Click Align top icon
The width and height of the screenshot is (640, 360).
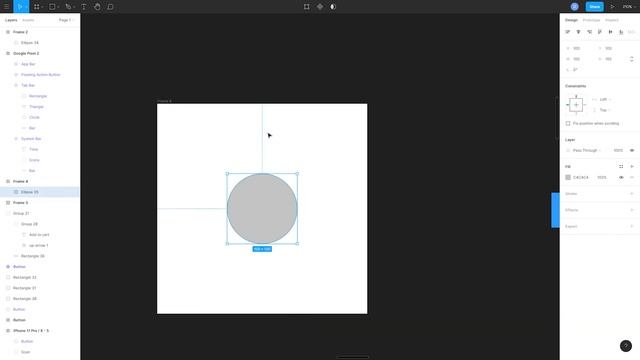(x=600, y=32)
